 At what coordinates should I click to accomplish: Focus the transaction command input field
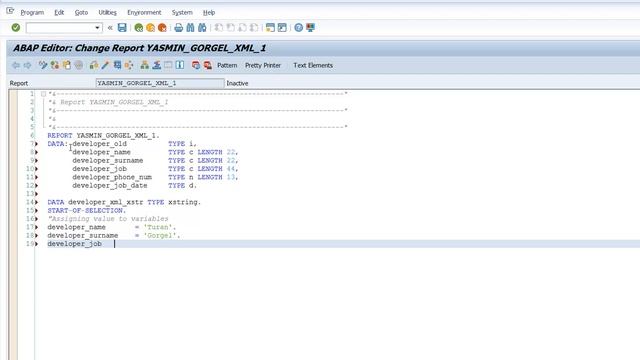(60, 28)
